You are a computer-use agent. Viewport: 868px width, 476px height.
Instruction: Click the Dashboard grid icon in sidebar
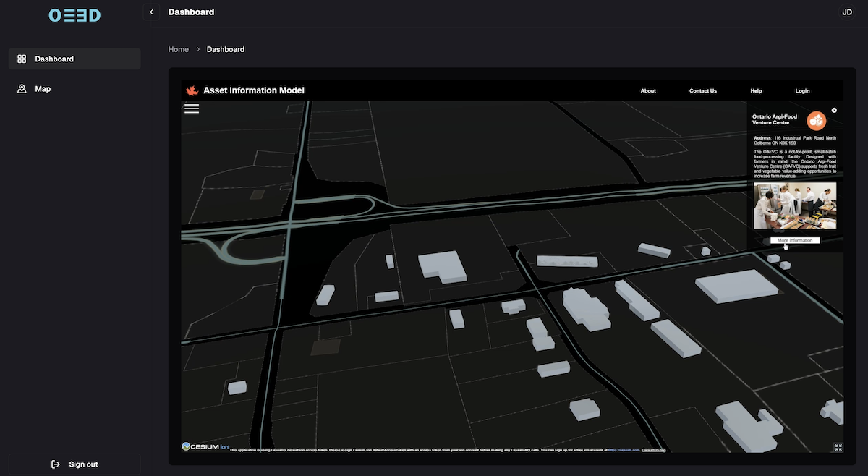point(22,59)
